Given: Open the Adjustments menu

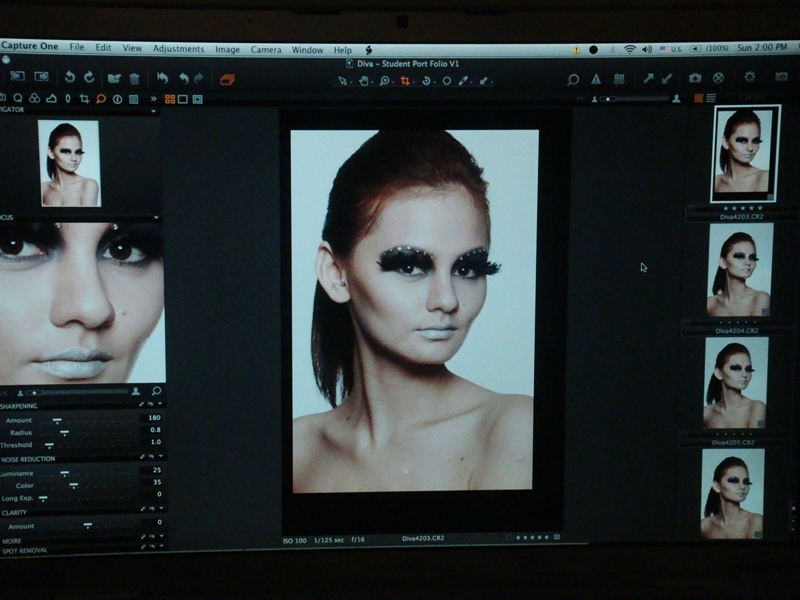Looking at the screenshot, I should (178, 48).
